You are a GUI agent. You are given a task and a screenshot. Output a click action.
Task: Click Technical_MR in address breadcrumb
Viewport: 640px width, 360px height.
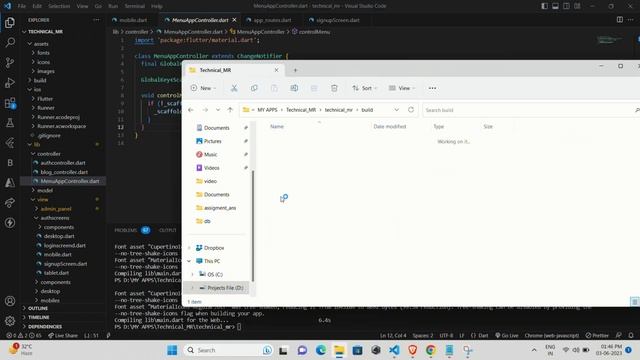[301, 110]
